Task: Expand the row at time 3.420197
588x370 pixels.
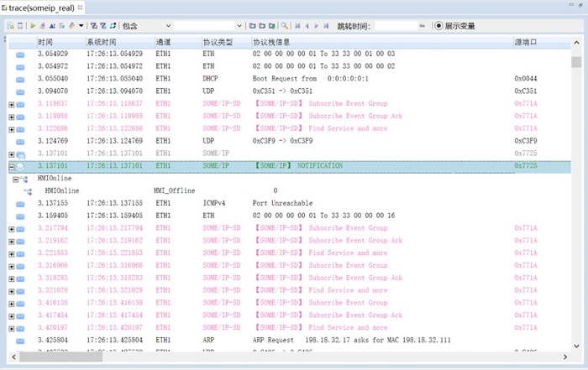Action: pyautogui.click(x=12, y=329)
